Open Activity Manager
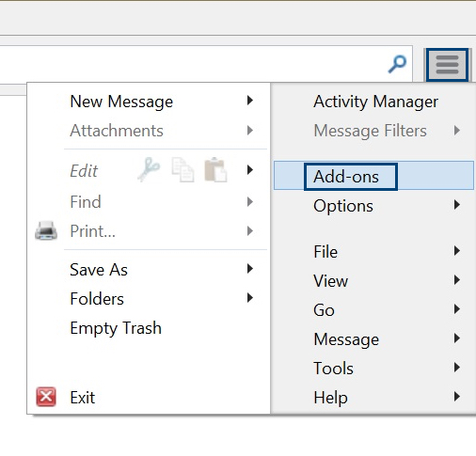 [375, 102]
